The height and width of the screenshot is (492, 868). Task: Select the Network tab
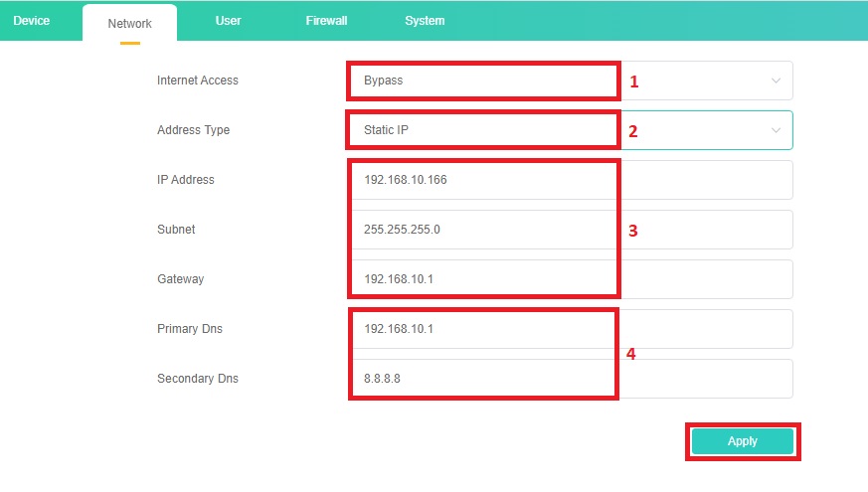[x=129, y=23]
